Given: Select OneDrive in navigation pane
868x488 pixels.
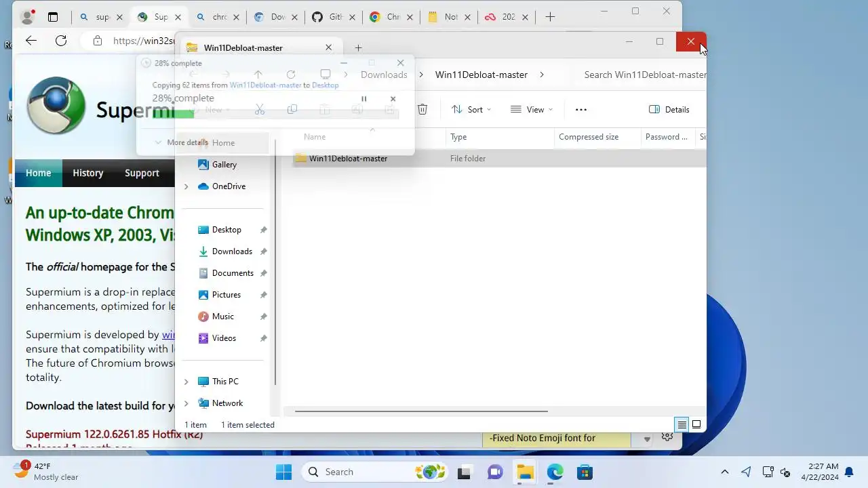Looking at the screenshot, I should 229,186.
